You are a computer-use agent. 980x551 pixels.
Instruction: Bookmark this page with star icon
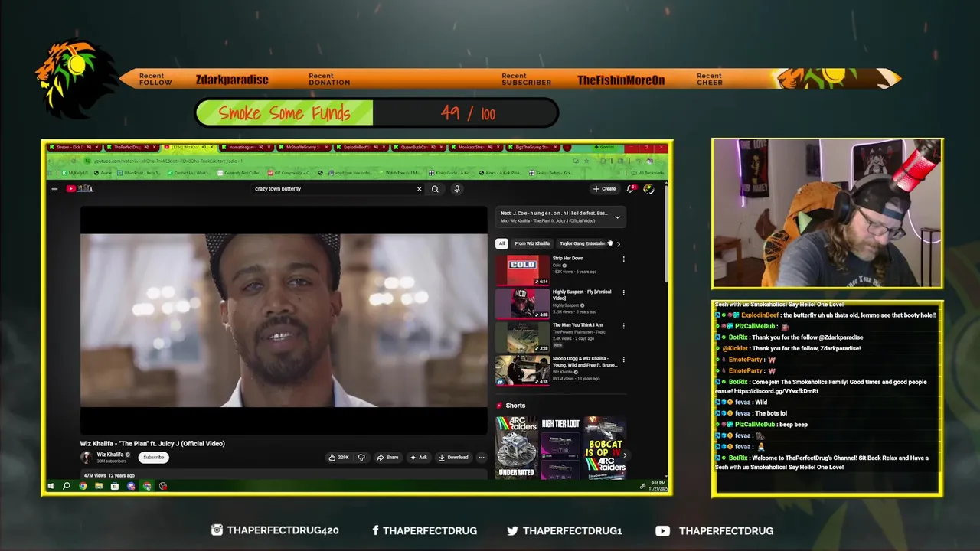pos(587,161)
